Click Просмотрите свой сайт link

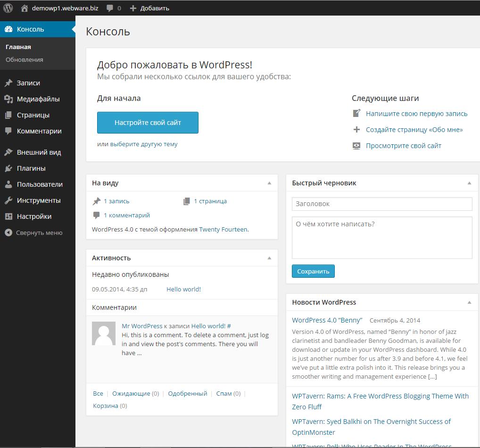[x=404, y=146]
